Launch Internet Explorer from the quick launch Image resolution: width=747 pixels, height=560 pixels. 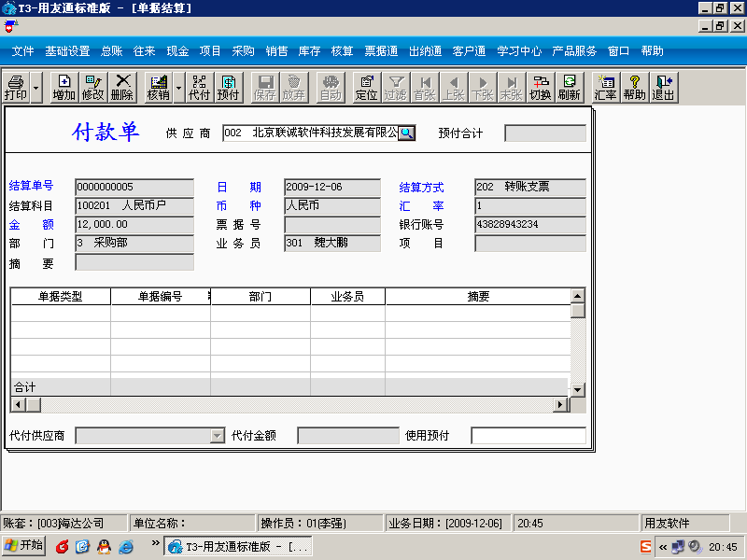(125, 547)
